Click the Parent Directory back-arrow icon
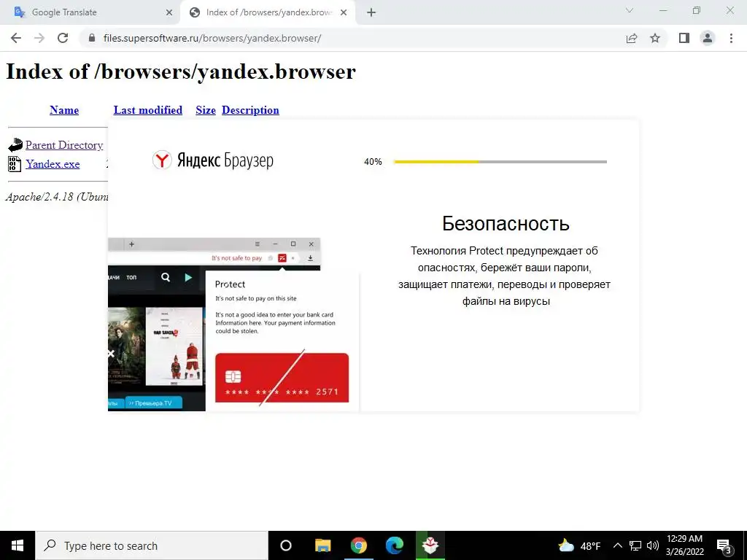Image resolution: width=747 pixels, height=560 pixels. (x=15, y=145)
